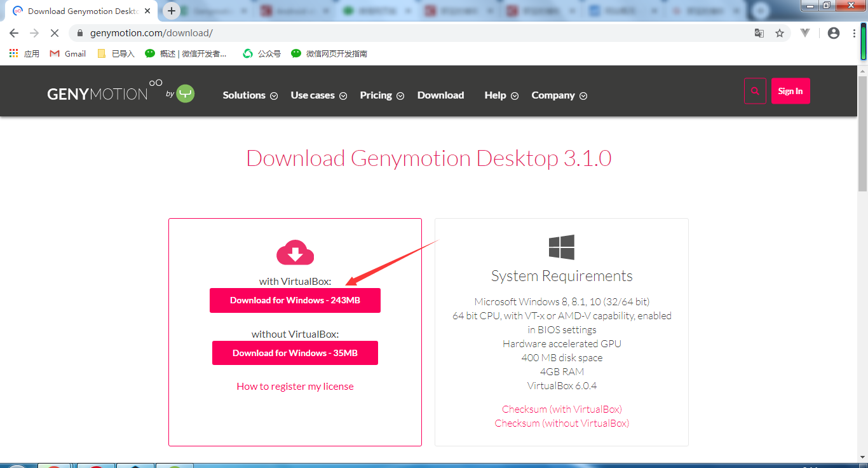Viewport: 868px width, 468px height.
Task: Open the Gmail bookmark
Action: coord(68,53)
